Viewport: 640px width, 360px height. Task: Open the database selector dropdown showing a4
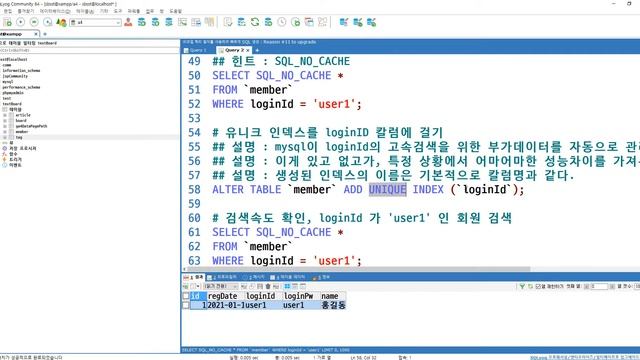point(96,22)
